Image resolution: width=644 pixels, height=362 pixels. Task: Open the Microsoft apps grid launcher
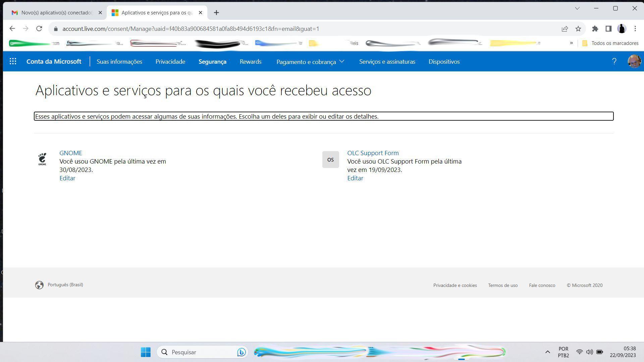pos(13,61)
